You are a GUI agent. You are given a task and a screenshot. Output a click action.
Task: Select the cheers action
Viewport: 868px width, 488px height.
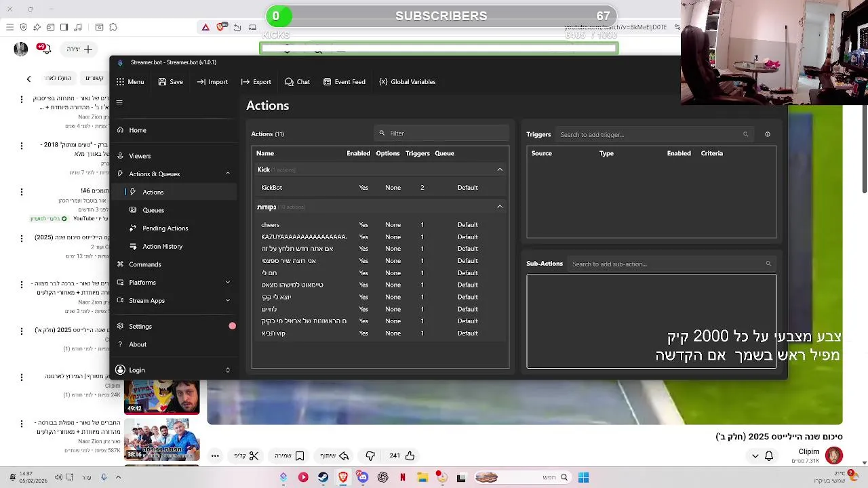380,225
